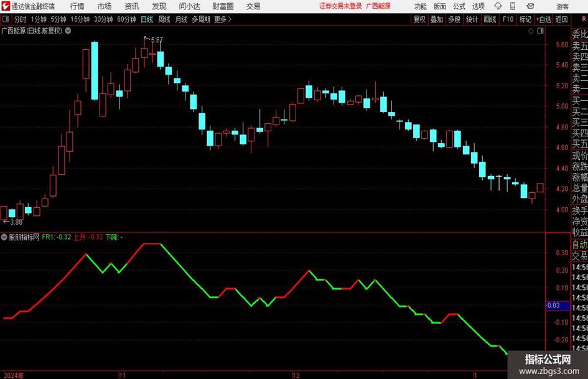This screenshot has height=379, width=588.
Task: Switch to 周线 weekly period tab
Action: 164,19
